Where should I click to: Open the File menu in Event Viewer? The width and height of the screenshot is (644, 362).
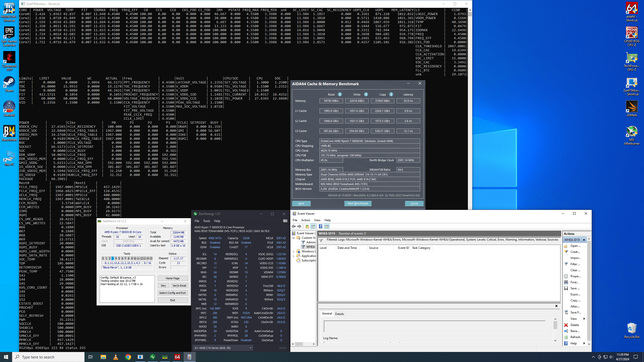point(295,220)
